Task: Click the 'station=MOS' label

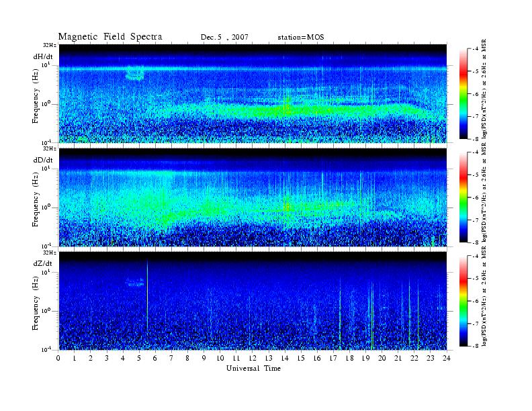Action: 301,38
